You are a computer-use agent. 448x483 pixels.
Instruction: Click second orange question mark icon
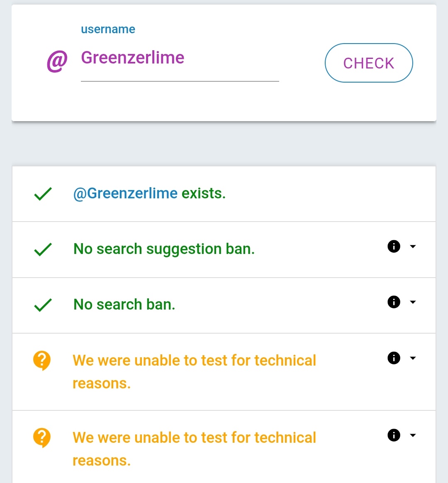pos(42,437)
